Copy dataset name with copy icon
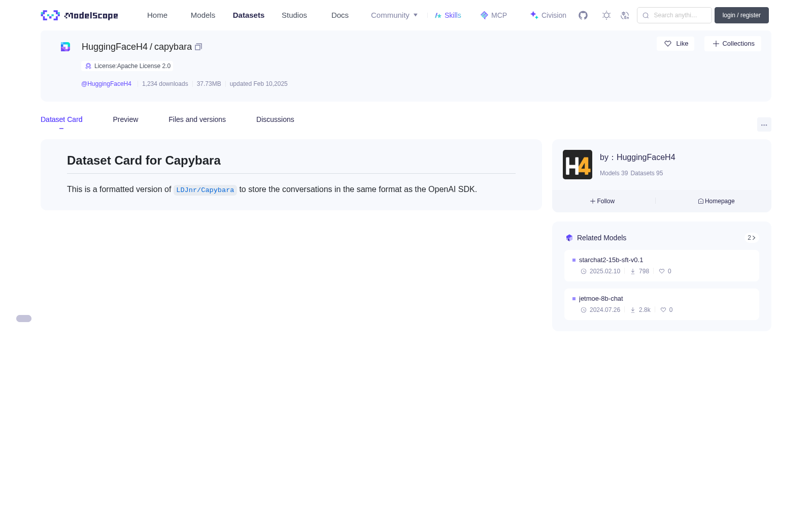The image size is (812, 508). click(198, 47)
